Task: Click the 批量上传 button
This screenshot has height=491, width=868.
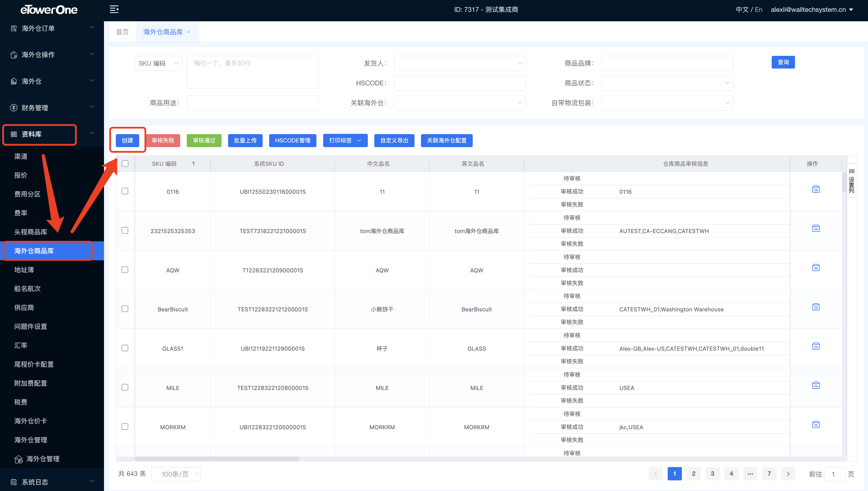Action: (245, 141)
